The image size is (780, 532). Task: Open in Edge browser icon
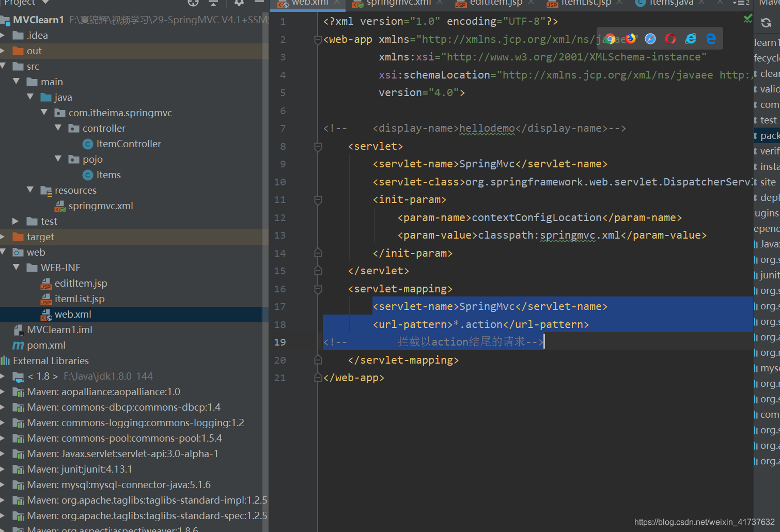coord(711,39)
